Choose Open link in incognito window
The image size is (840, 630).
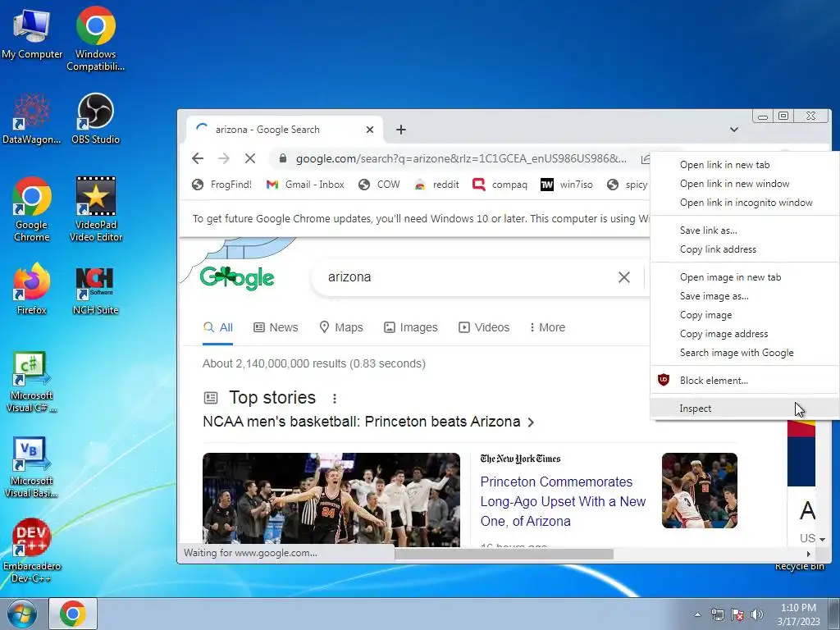click(x=745, y=203)
